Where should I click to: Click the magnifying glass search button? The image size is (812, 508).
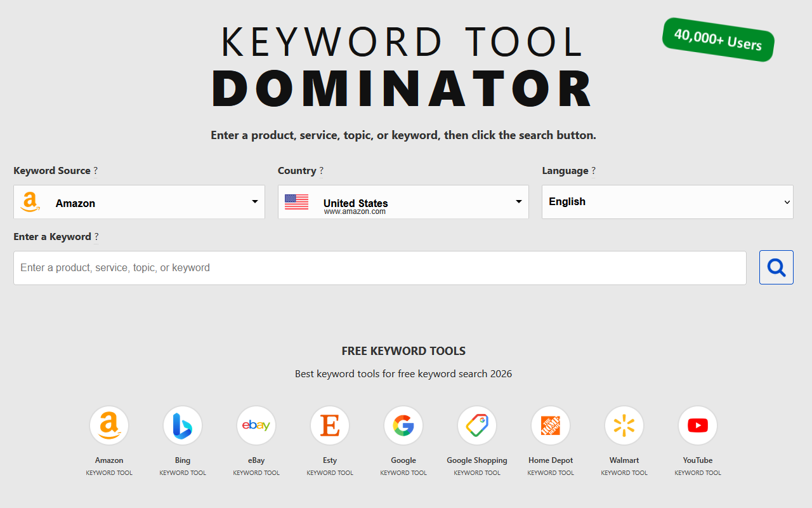tap(776, 267)
